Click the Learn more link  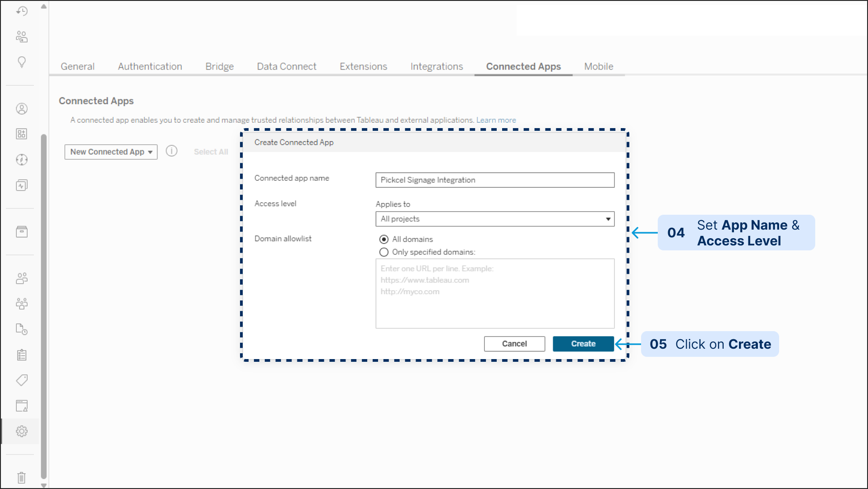[496, 120]
